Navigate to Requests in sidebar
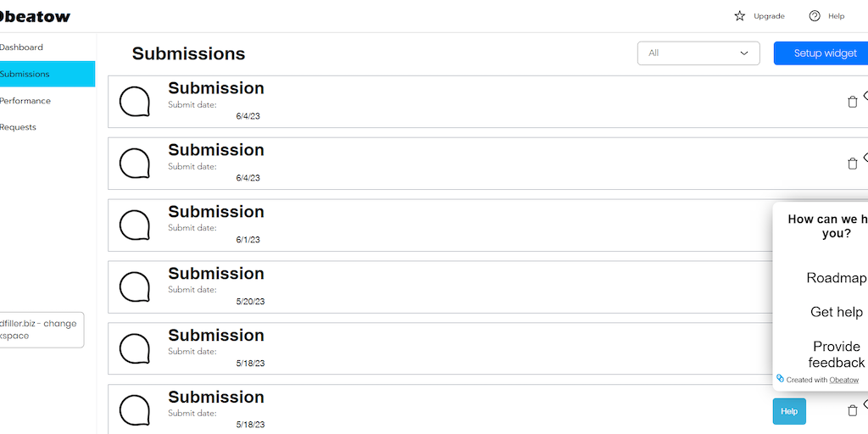868x434 pixels. coord(19,127)
